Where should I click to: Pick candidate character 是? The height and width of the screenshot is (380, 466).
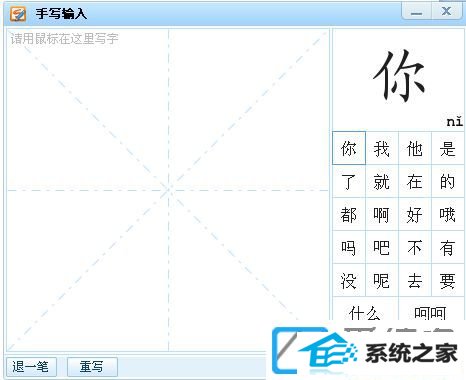tap(448, 148)
